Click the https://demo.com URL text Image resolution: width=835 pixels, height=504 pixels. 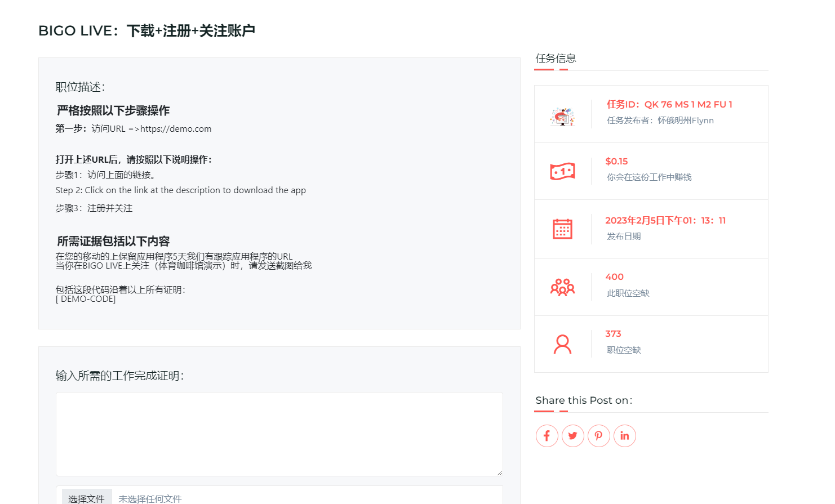tap(176, 129)
